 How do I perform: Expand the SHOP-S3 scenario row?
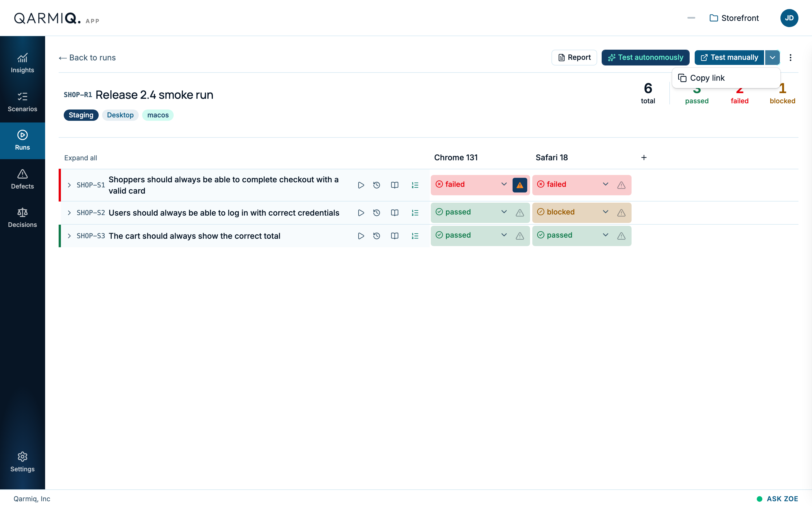(x=69, y=236)
